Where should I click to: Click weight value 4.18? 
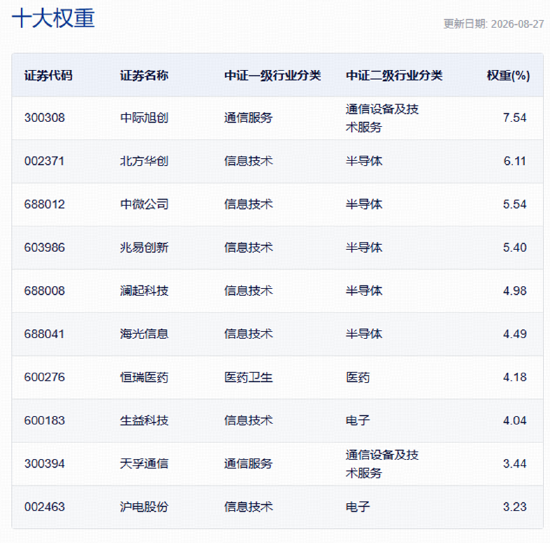(515, 377)
